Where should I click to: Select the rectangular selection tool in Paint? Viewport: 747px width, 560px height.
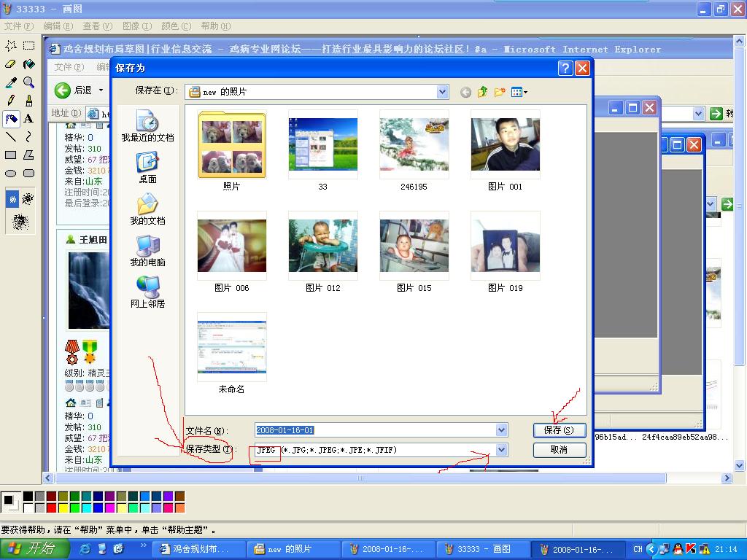click(29, 46)
